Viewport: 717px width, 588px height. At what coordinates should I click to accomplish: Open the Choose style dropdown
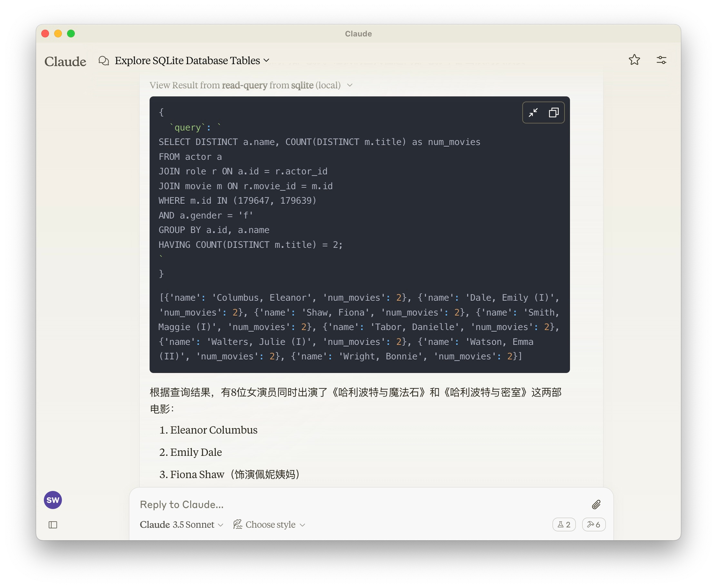pyautogui.click(x=269, y=524)
